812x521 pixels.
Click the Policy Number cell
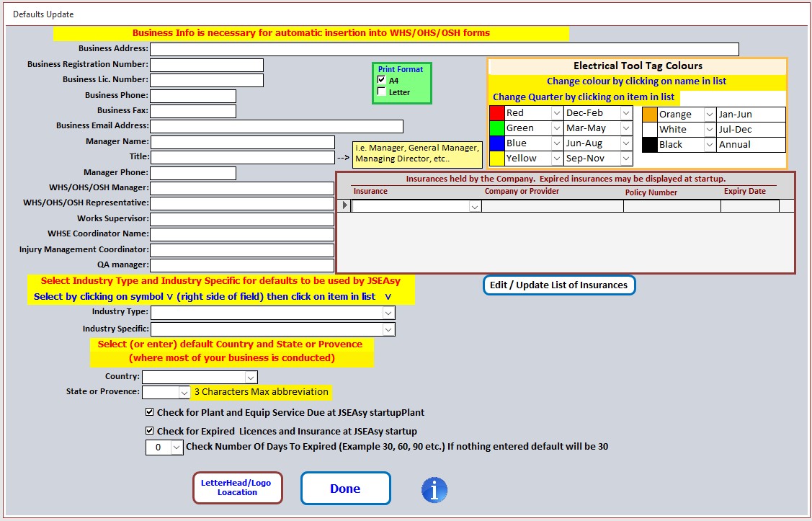(x=672, y=207)
